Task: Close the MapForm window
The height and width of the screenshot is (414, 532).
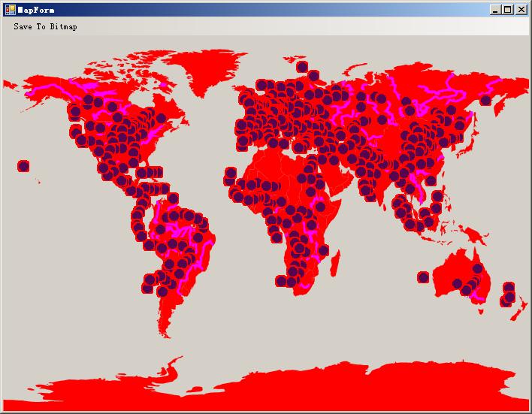Action: (521, 10)
